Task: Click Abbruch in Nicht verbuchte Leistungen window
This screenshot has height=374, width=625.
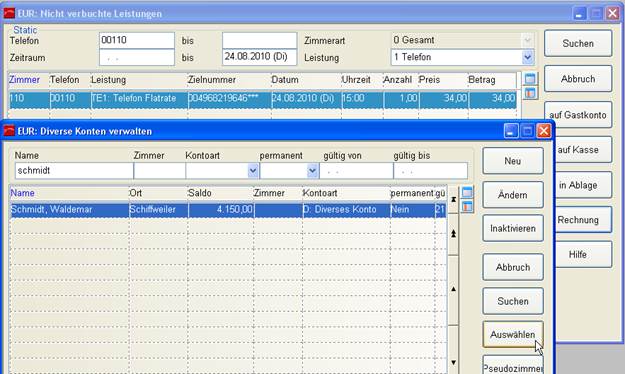Action: click(578, 79)
